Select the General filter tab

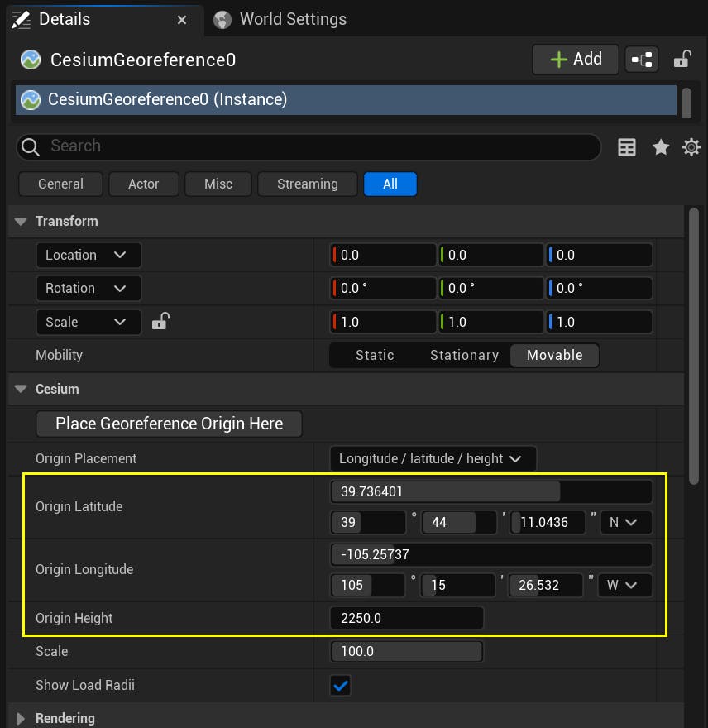coord(60,184)
